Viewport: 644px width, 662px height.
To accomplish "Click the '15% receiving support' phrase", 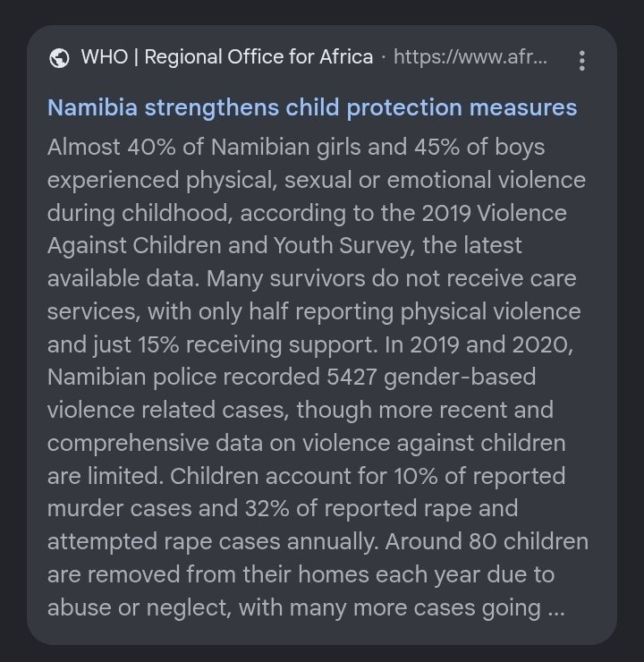I will coord(257,344).
